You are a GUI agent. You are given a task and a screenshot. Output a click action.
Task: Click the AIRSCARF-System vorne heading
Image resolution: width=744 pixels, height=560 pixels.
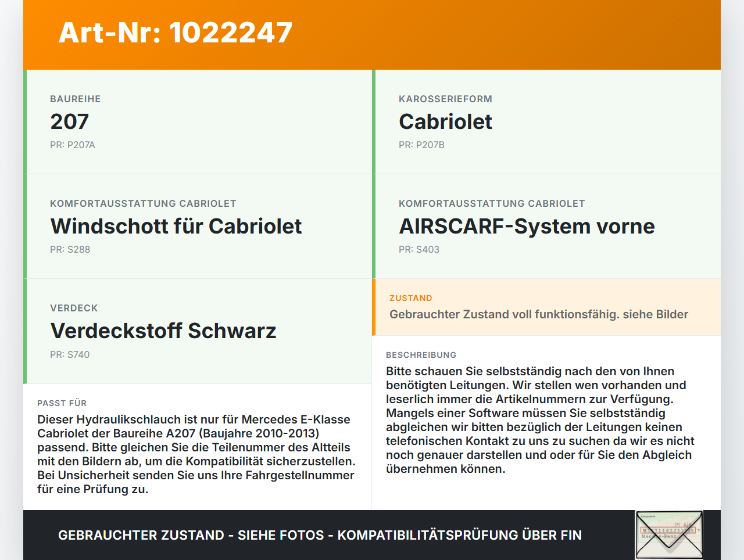(527, 226)
